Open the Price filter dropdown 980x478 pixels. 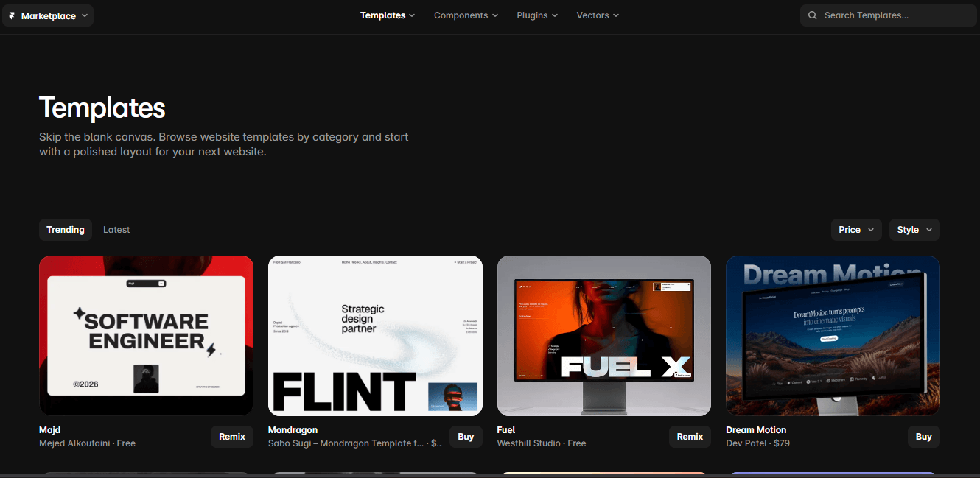pos(856,230)
